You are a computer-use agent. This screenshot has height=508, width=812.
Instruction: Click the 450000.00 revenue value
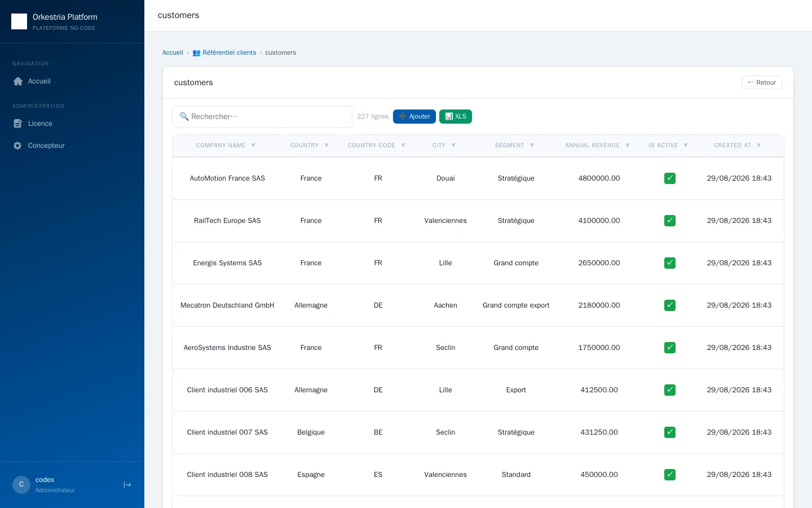pyautogui.click(x=599, y=475)
